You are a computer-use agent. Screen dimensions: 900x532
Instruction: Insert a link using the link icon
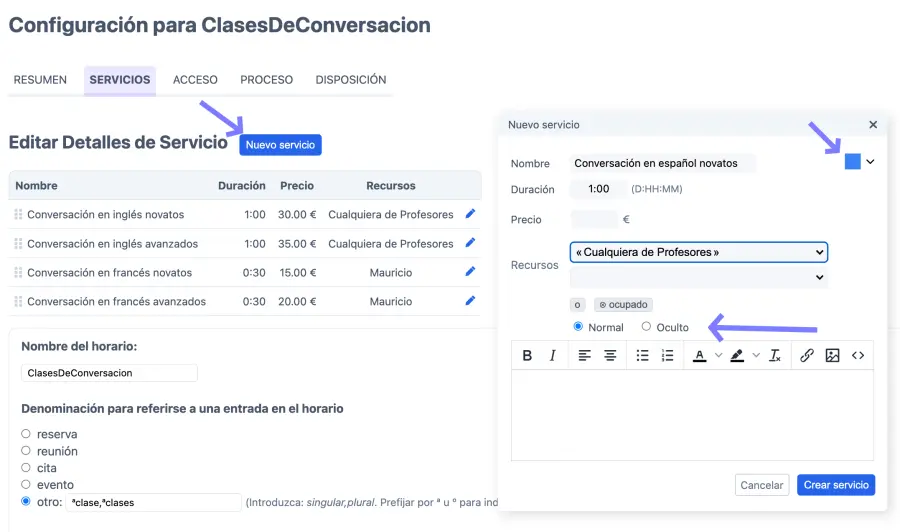pyautogui.click(x=807, y=355)
